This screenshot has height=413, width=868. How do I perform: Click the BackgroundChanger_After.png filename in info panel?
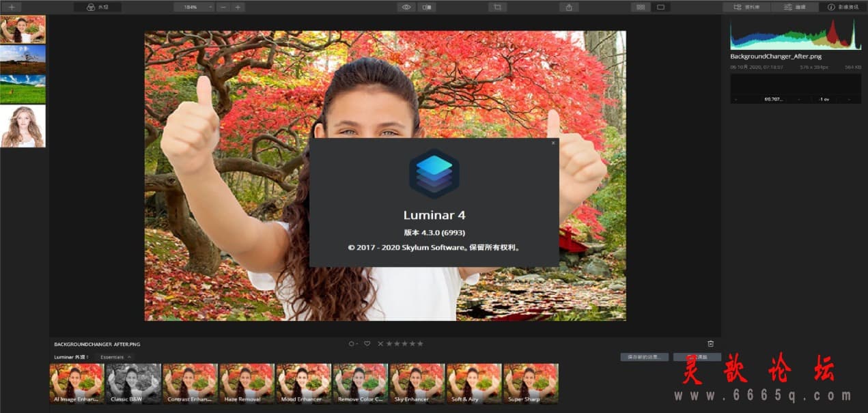coord(776,57)
